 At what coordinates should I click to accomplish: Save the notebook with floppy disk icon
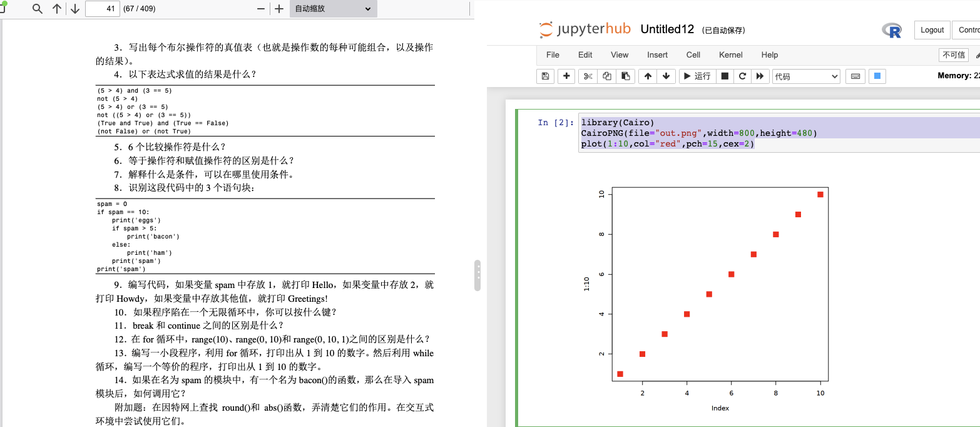(x=545, y=76)
